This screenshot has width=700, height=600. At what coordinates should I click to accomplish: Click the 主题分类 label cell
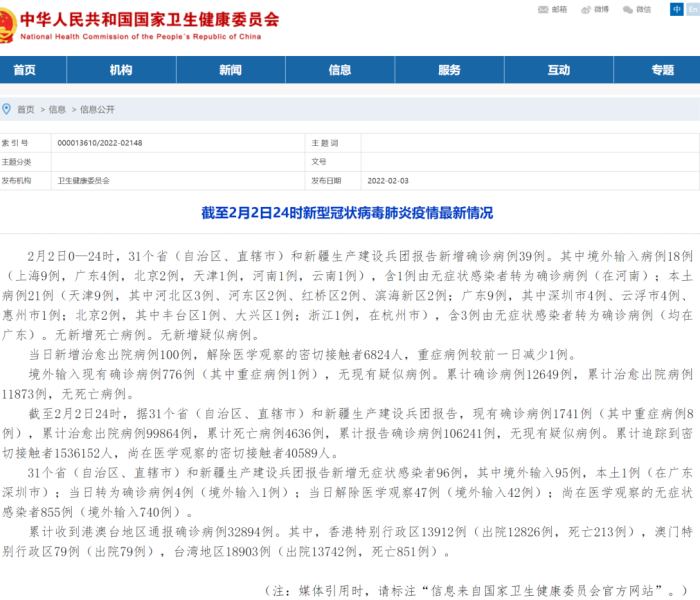click(25, 162)
